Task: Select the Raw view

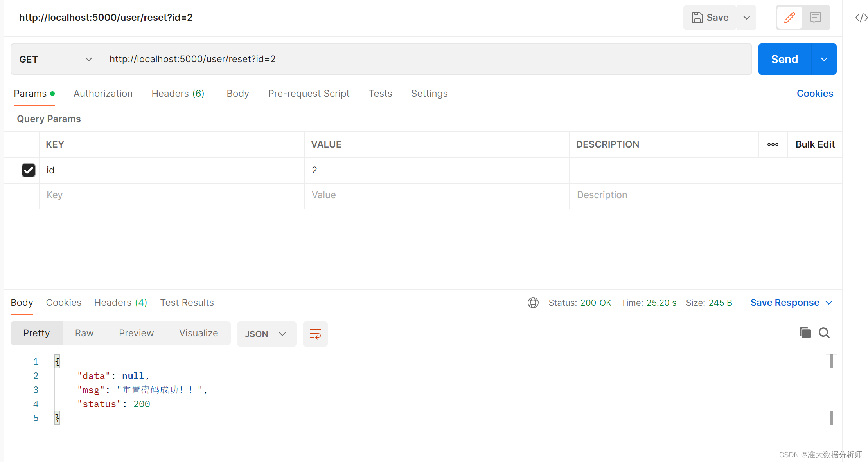Action: 84,333
